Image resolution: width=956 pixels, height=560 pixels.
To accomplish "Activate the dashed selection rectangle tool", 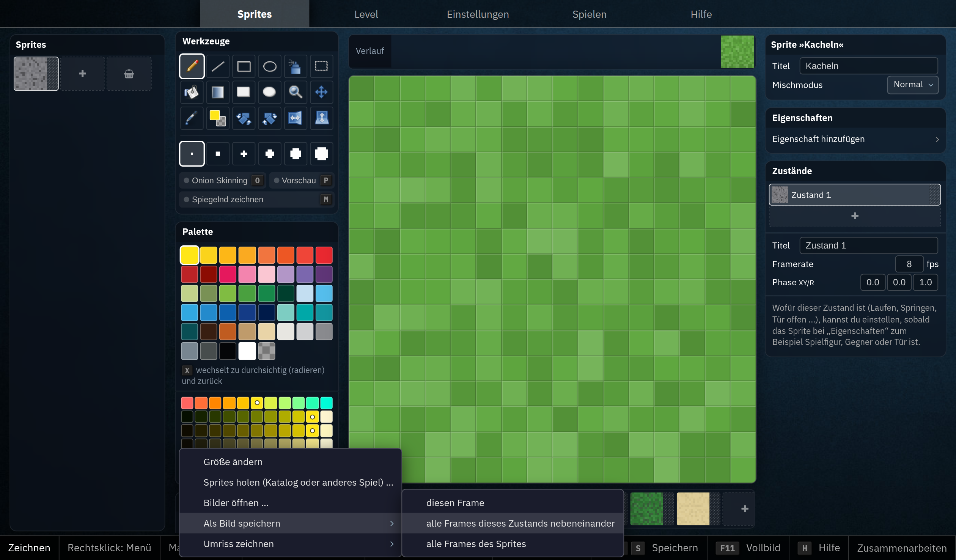I will 321,66.
